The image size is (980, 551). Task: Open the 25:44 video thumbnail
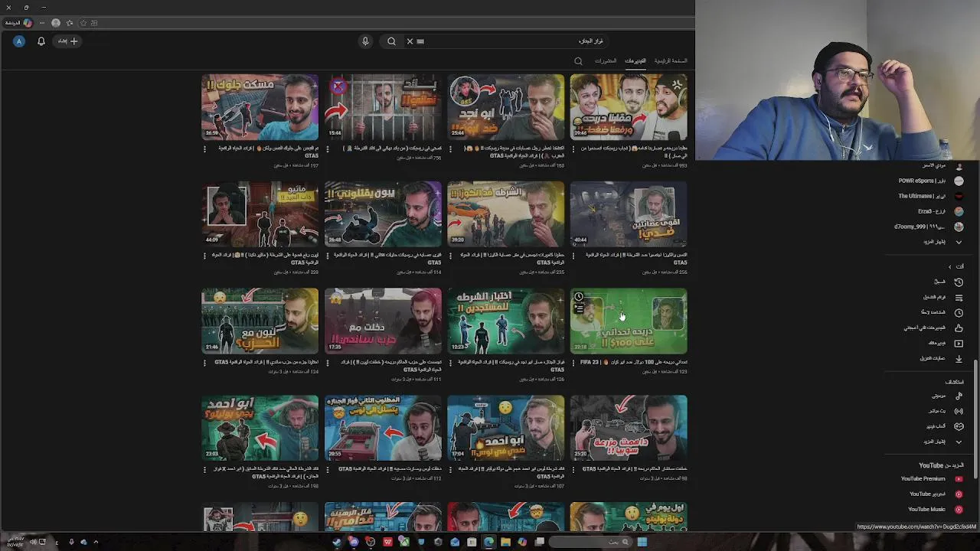coord(505,107)
